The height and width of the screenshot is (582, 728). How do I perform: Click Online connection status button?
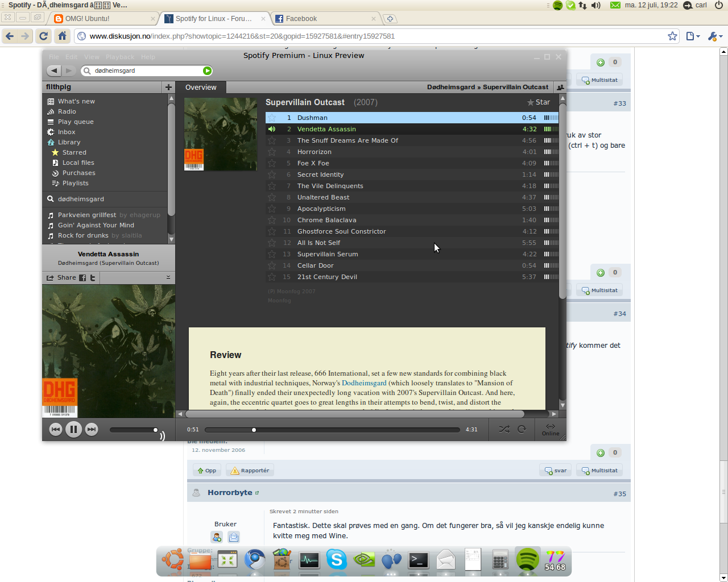(551, 430)
